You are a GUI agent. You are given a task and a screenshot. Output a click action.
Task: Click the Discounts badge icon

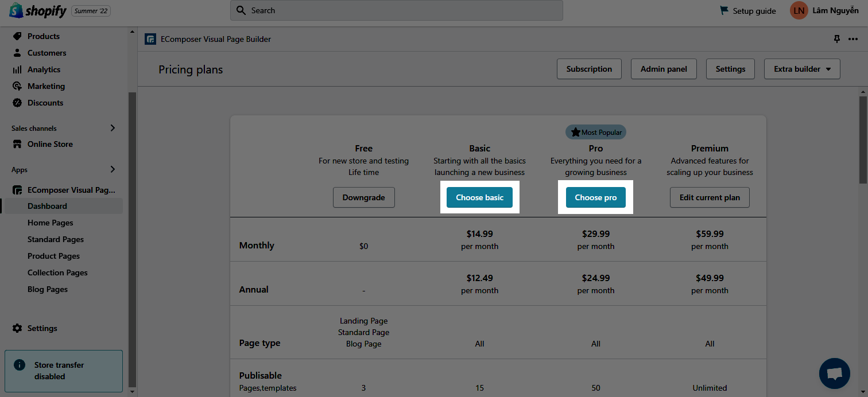[x=17, y=103]
